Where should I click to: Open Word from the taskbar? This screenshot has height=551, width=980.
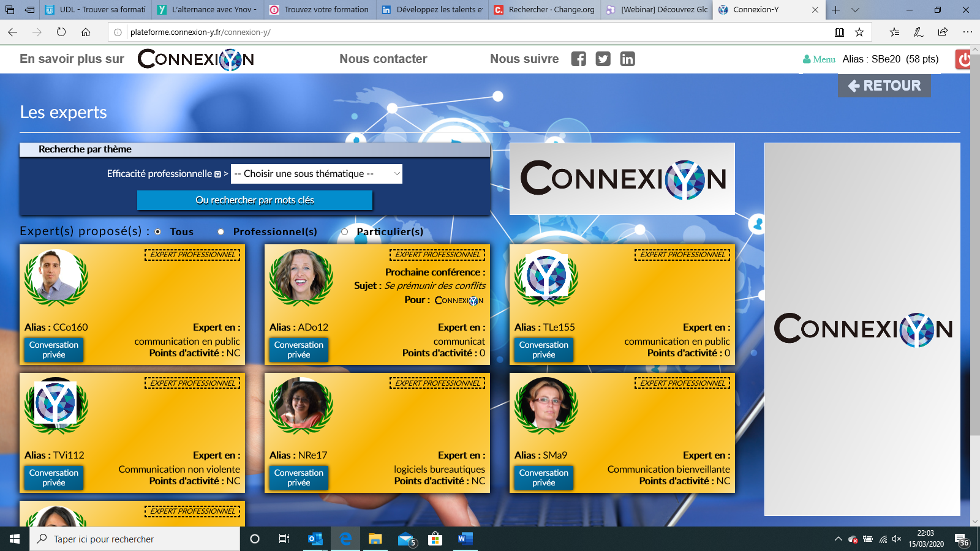(x=465, y=539)
